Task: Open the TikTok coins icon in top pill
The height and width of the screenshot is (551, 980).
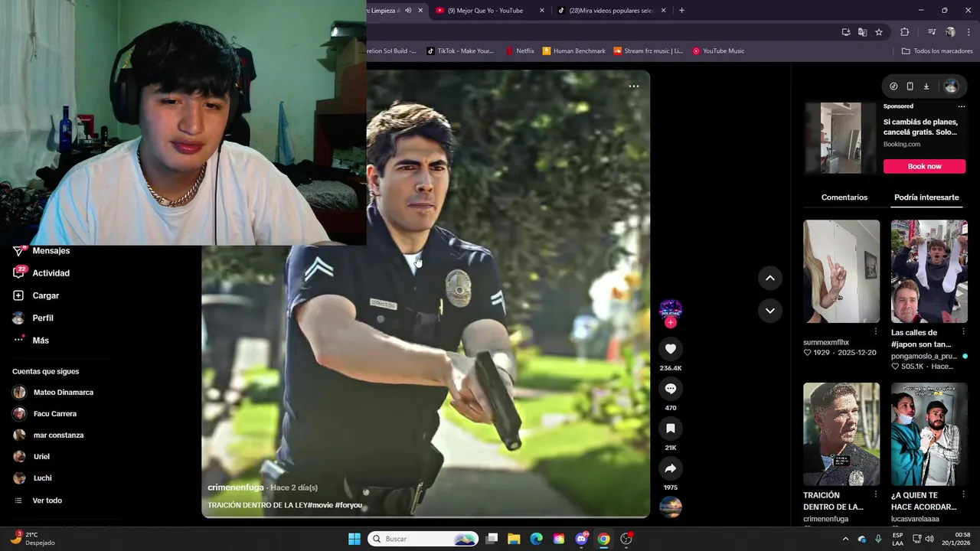Action: 893,86
